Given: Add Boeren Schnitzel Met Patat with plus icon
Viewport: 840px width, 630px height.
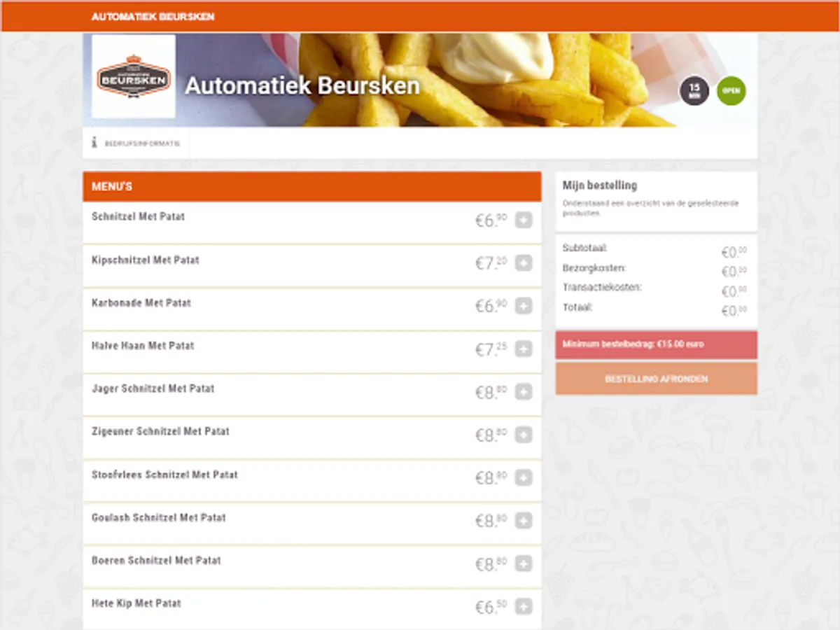Looking at the screenshot, I should (524, 564).
